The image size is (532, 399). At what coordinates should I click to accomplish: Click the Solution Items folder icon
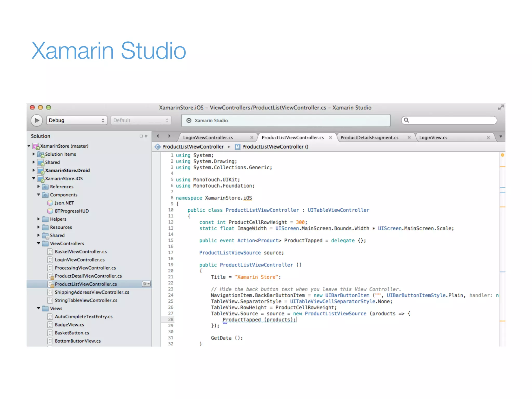tap(41, 155)
